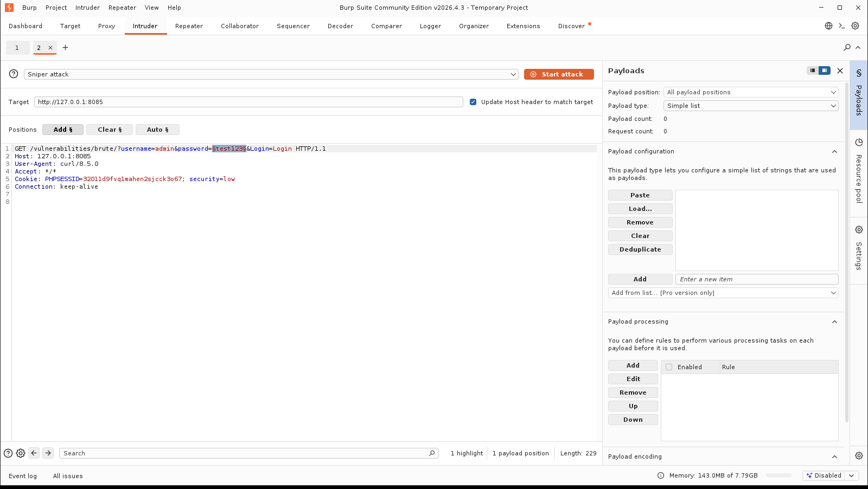868x489 pixels.
Task: Go back using the left arrow icon
Action: 34,453
